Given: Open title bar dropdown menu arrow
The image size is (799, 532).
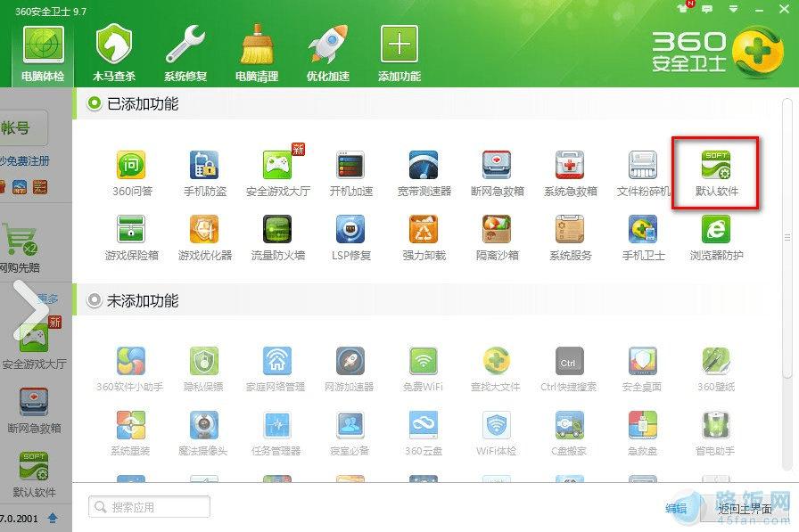Looking at the screenshot, I should 733,9.
